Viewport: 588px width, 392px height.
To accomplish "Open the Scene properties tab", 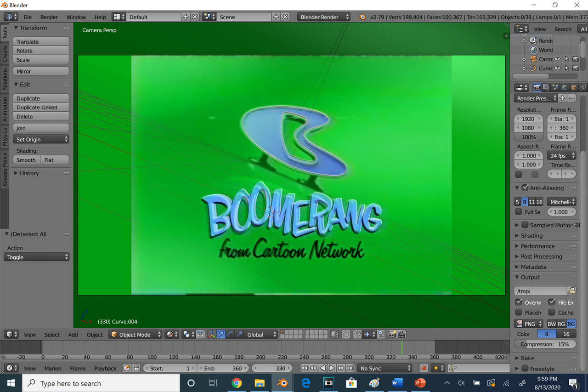I will coord(555,87).
